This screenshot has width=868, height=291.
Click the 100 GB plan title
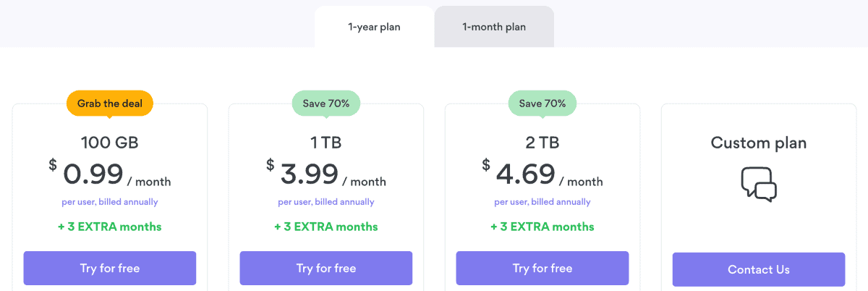point(110,143)
